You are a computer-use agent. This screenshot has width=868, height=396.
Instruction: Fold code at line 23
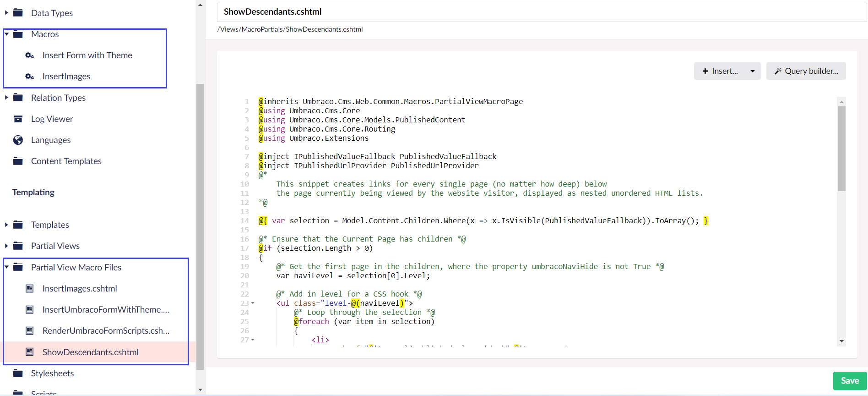pos(253,303)
